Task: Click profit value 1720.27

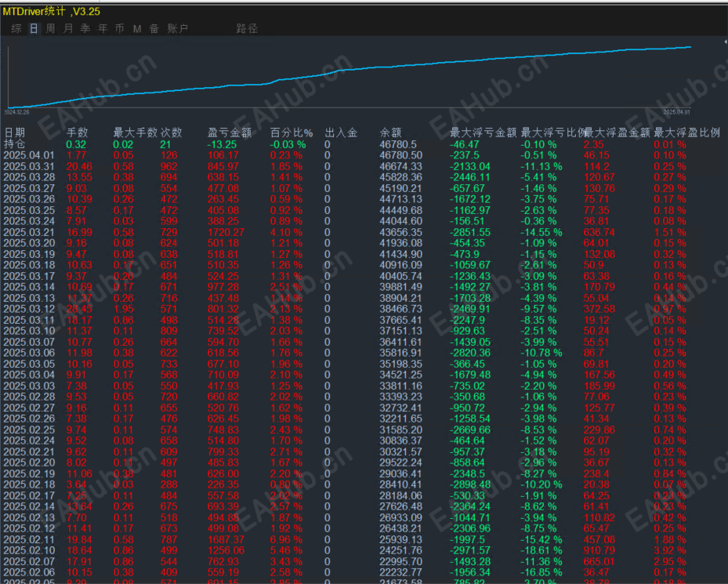Action: pos(226,232)
